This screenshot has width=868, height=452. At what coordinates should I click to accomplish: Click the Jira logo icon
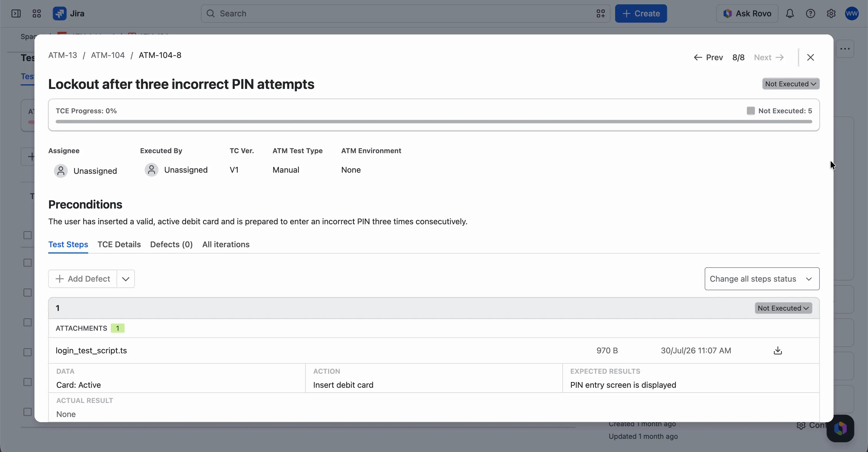click(x=59, y=13)
